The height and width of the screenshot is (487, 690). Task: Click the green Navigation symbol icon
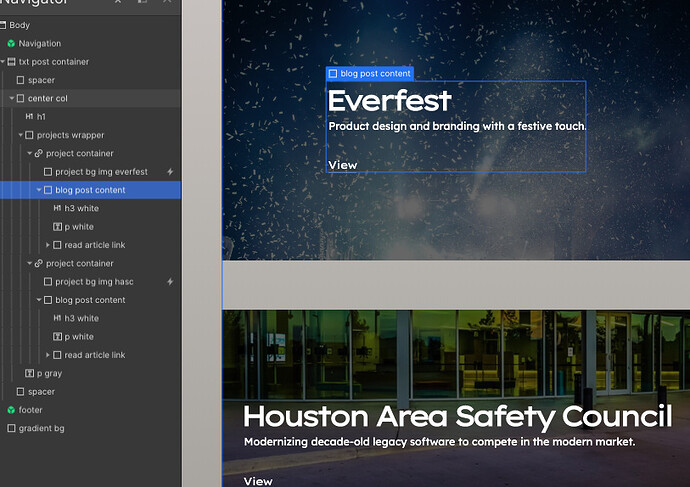(11, 44)
